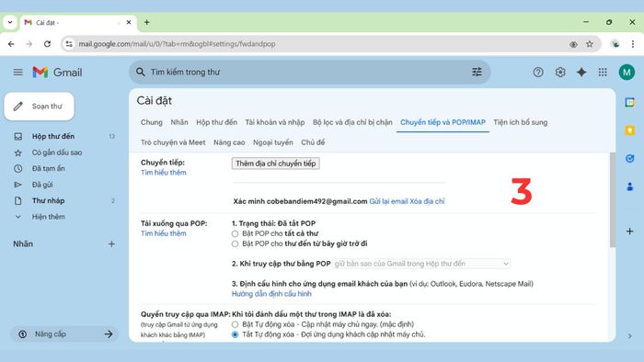Viewport: 644px width, 362px height.
Task: Click the incognito tracking eye icon
Action: coord(573,44)
